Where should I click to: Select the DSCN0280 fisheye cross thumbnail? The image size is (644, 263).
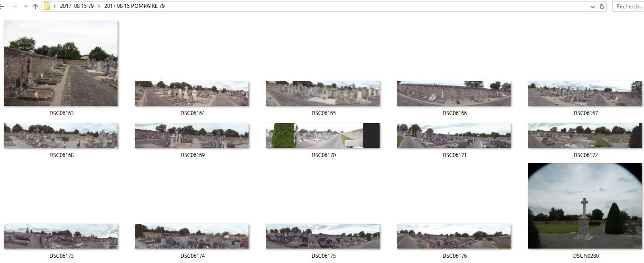pyautogui.click(x=585, y=206)
